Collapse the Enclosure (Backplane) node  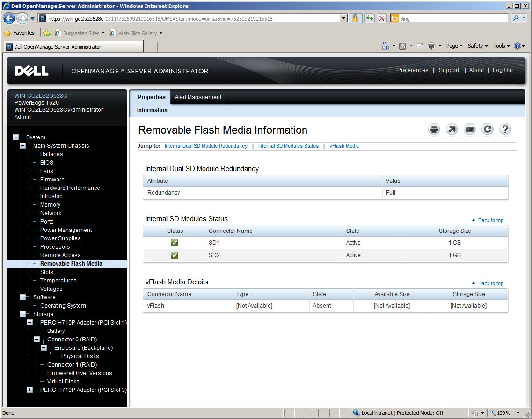(44, 348)
